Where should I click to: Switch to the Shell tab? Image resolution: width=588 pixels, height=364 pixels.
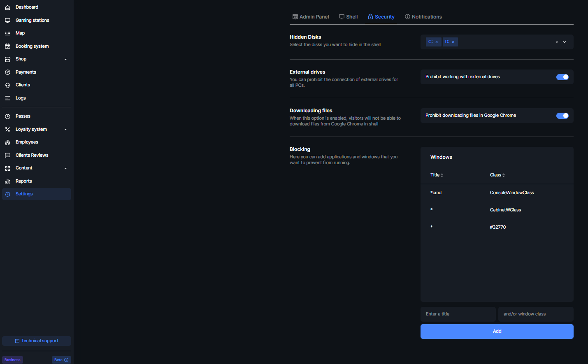[348, 16]
